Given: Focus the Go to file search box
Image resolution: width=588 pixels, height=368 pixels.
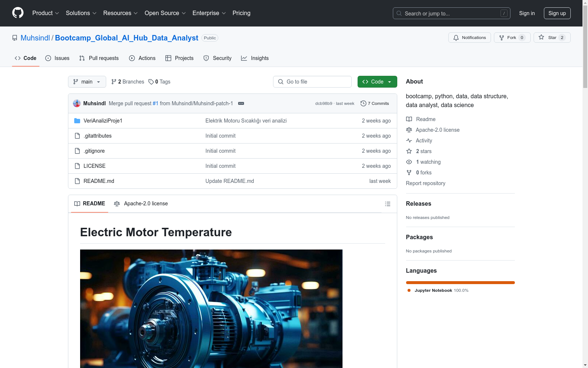Looking at the screenshot, I should coord(312,82).
